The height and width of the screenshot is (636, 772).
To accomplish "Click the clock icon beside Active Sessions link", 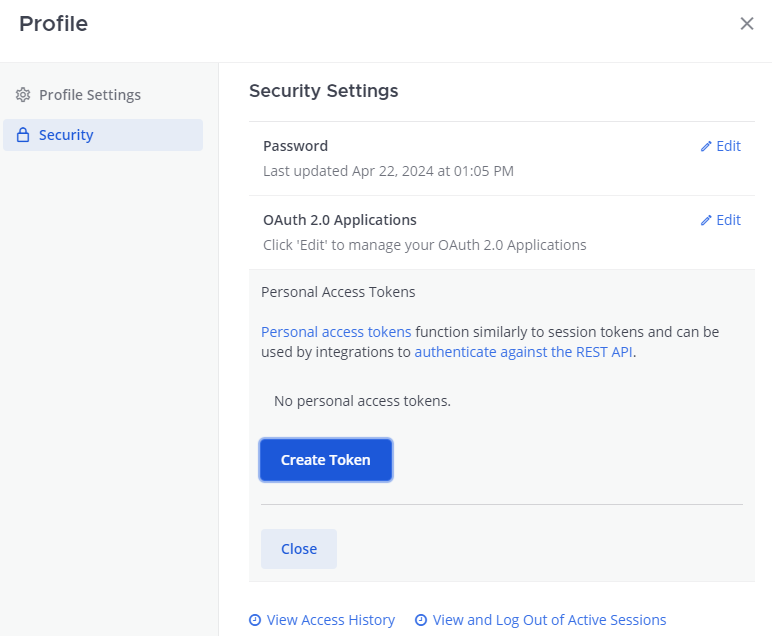I will pyautogui.click(x=420, y=620).
